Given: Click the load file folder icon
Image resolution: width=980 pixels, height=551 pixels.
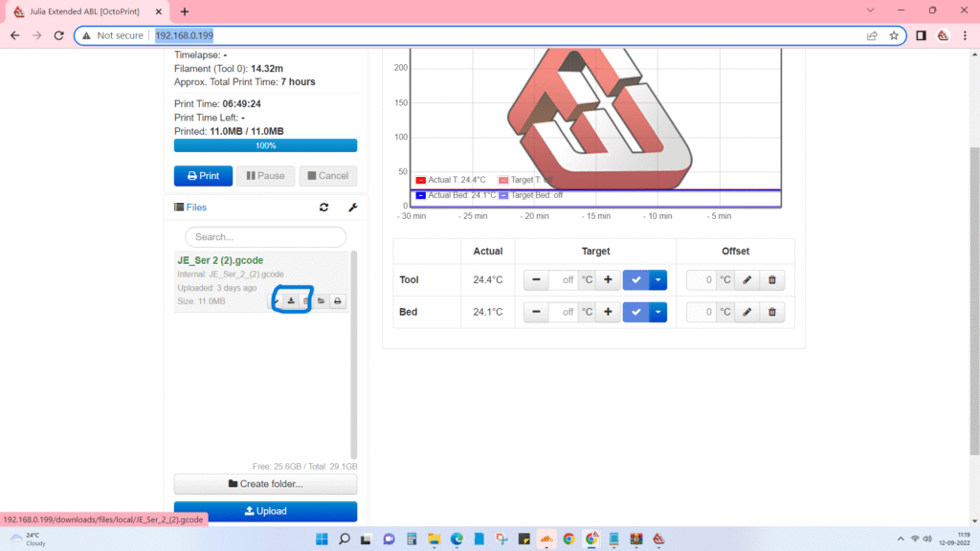Looking at the screenshot, I should coord(322,301).
